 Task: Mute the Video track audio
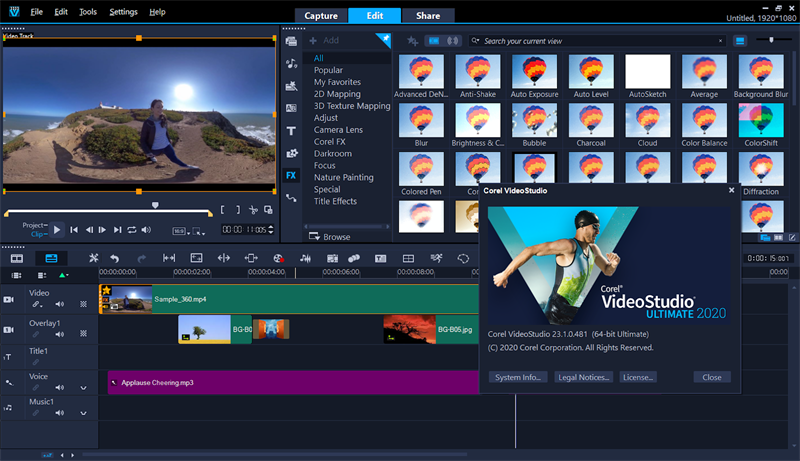tap(59, 304)
